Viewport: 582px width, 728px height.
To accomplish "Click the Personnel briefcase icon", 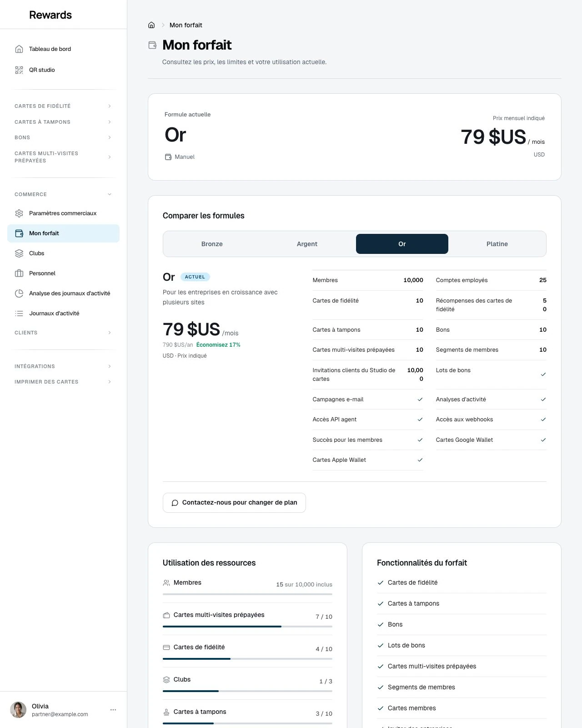I will click(x=19, y=273).
